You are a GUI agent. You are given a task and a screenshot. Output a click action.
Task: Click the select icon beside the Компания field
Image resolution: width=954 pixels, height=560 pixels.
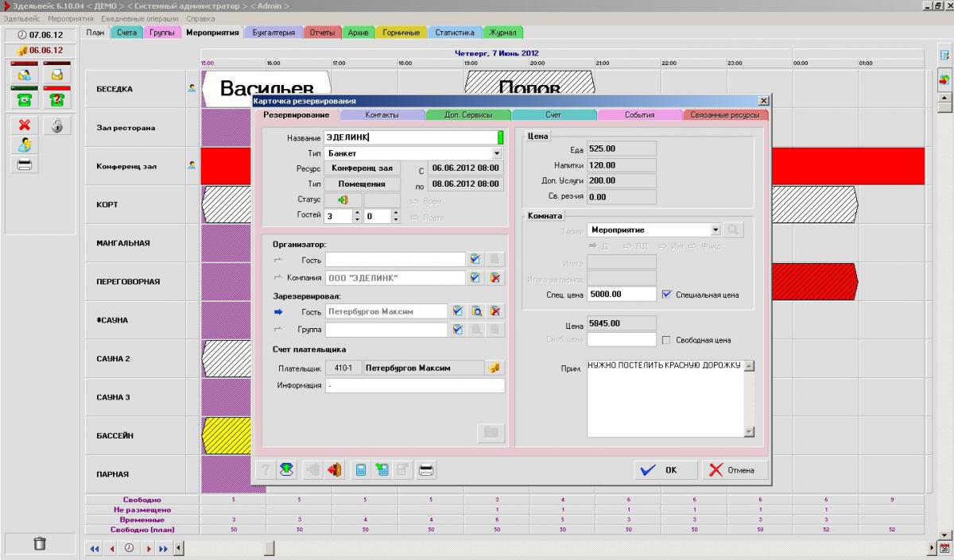475,278
